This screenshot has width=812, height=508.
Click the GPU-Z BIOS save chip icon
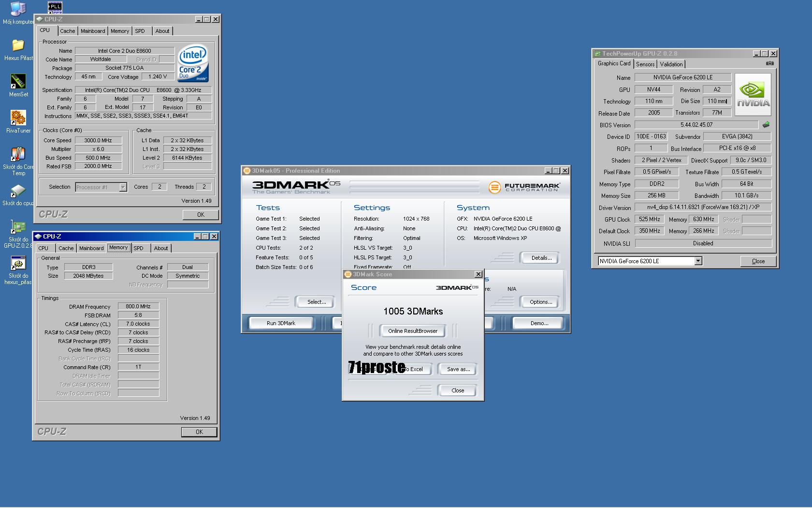(766, 125)
